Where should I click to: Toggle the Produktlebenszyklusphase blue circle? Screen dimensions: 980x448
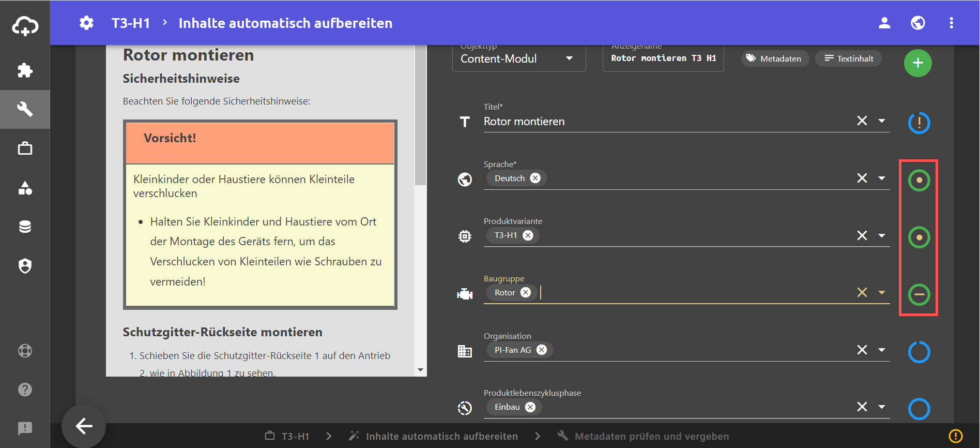tap(919, 409)
